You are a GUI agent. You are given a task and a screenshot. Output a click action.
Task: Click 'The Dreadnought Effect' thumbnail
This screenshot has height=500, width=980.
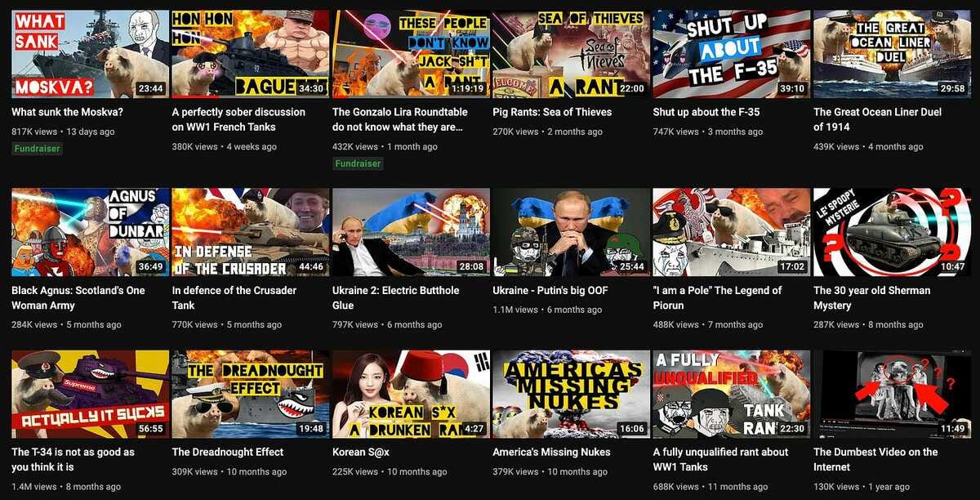click(x=250, y=395)
